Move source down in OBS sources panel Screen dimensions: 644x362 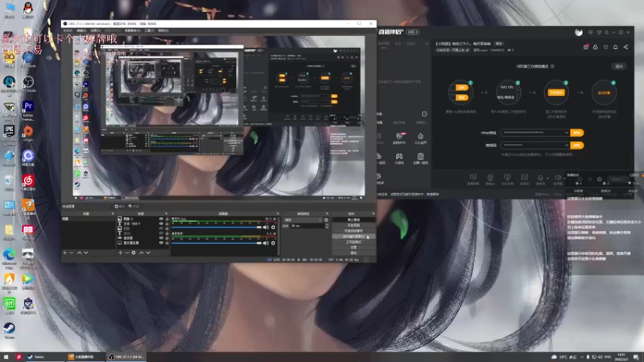[148, 253]
